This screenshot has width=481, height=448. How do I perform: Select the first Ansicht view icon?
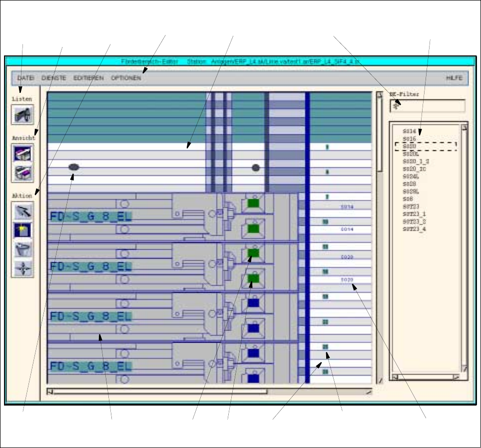point(22,153)
